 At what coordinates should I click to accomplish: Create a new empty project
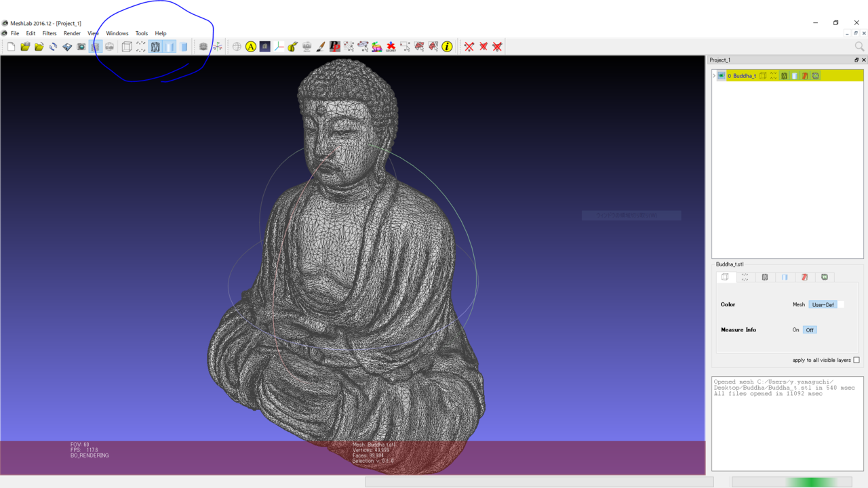pos(11,47)
